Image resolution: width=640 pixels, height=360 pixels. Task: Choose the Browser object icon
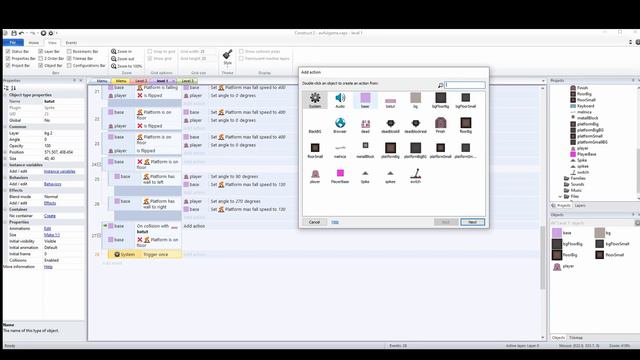click(340, 125)
